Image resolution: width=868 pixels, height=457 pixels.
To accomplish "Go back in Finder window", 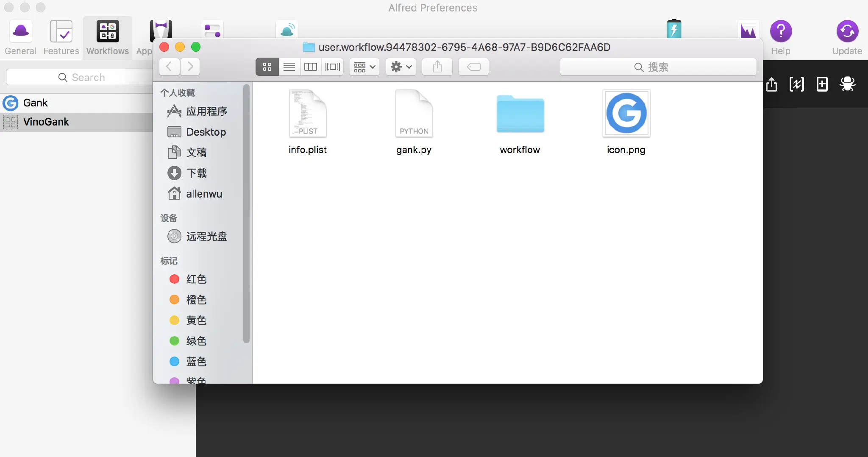I will (169, 67).
